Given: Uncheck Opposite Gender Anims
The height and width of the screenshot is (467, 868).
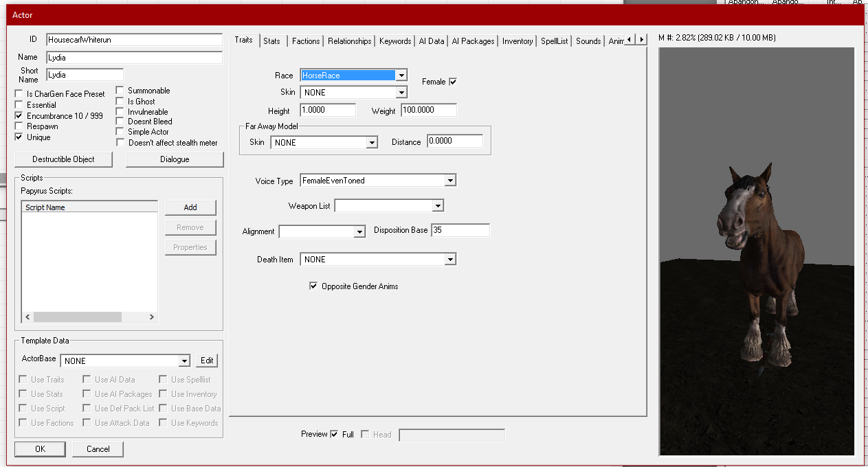Looking at the screenshot, I should (x=313, y=286).
